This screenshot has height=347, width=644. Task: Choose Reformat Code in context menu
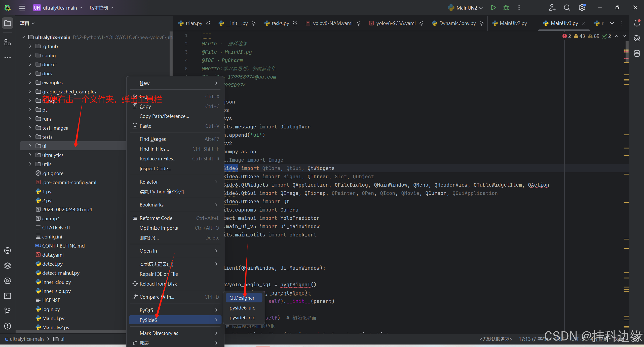tap(156, 218)
